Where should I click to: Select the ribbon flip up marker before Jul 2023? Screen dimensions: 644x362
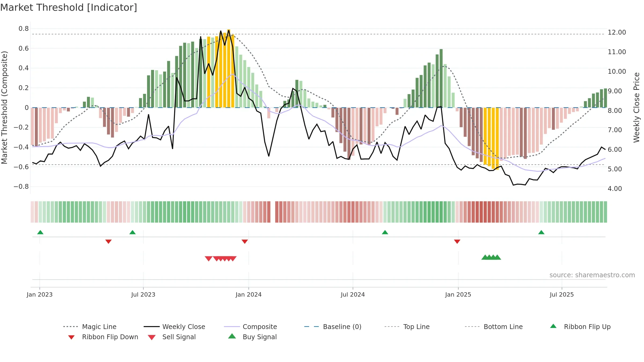coord(133,232)
